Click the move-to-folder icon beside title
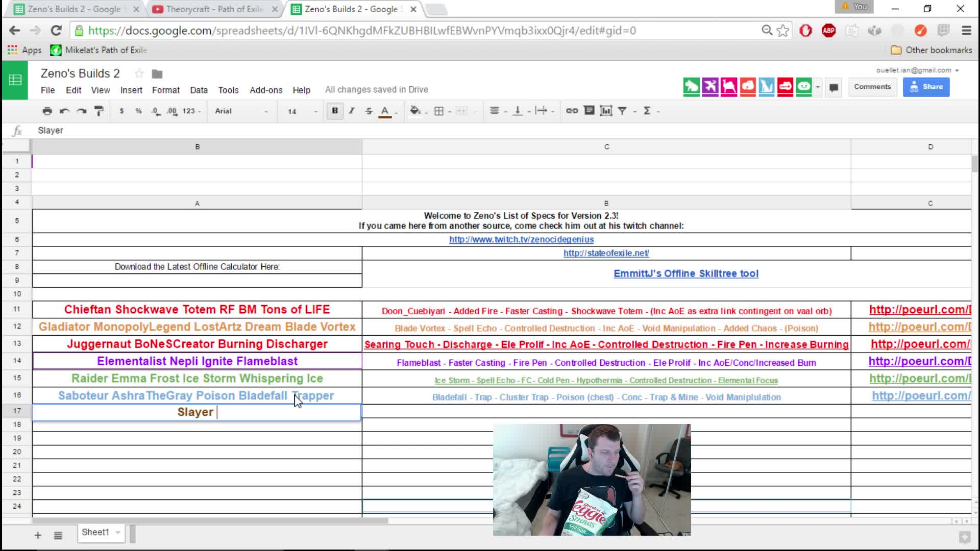The image size is (980, 551). [x=157, y=74]
